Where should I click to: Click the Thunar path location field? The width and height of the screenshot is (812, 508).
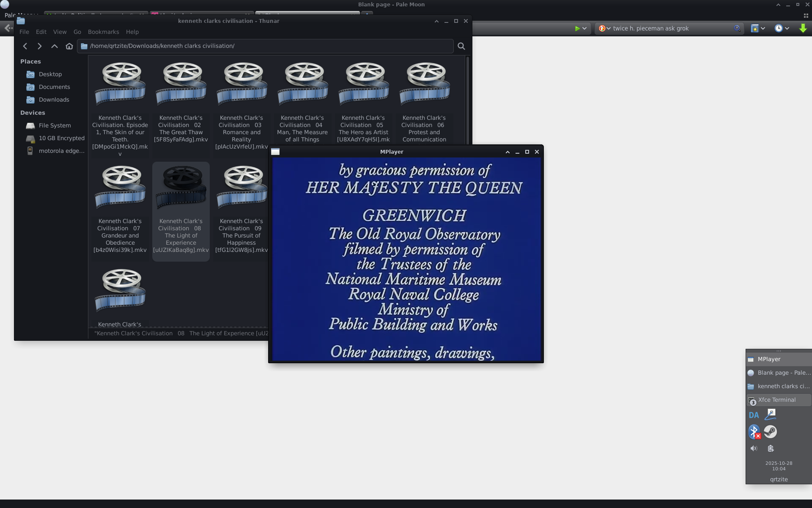(x=266, y=46)
